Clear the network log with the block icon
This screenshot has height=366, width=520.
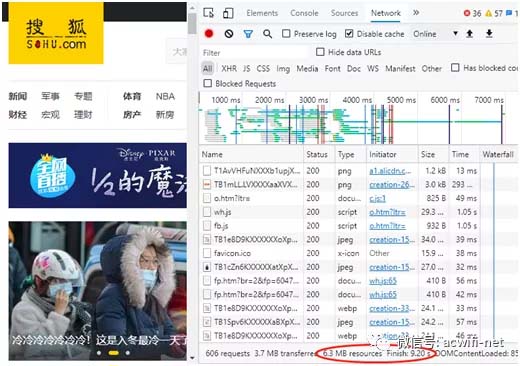coord(229,34)
